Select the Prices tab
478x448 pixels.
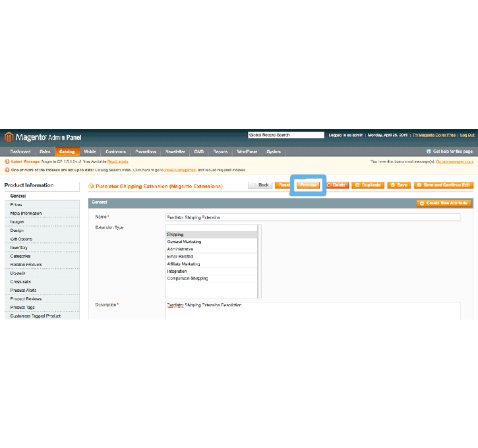pyautogui.click(x=42, y=205)
